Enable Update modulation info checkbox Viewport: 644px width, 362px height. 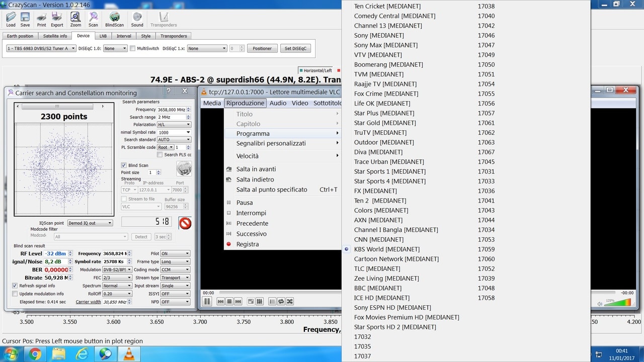coord(15,294)
